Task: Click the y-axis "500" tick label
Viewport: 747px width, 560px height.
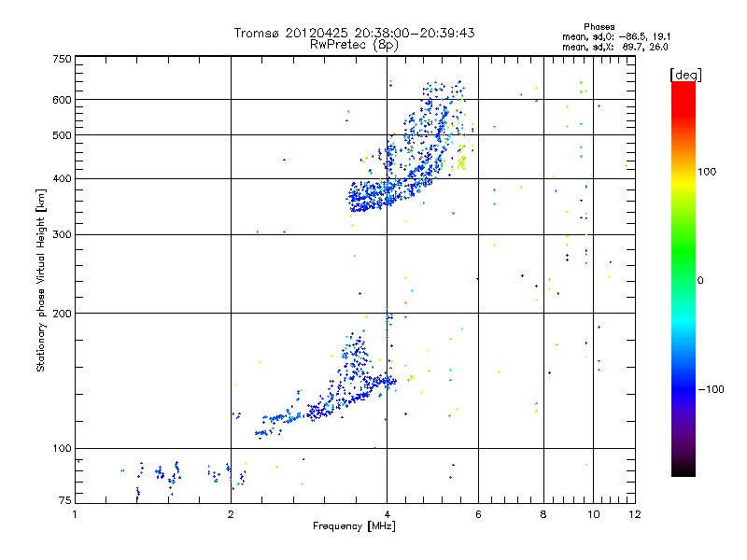Action: (x=63, y=135)
